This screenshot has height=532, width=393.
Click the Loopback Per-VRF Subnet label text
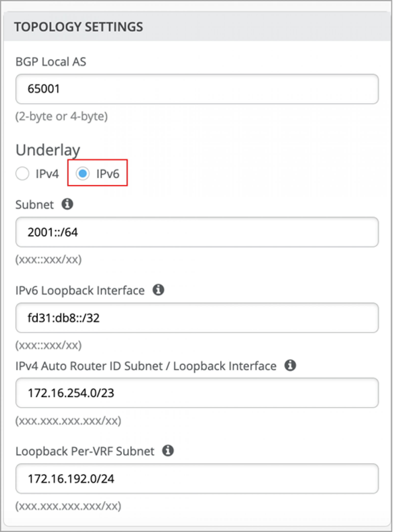coord(85,451)
